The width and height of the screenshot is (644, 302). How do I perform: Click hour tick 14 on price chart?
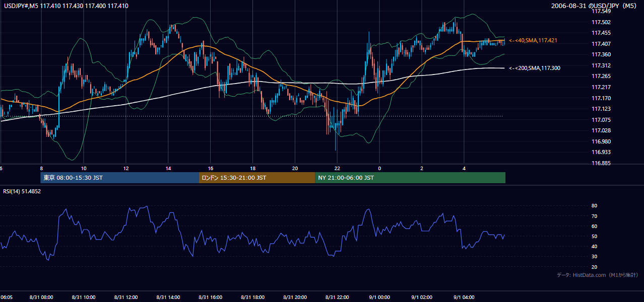168,169
